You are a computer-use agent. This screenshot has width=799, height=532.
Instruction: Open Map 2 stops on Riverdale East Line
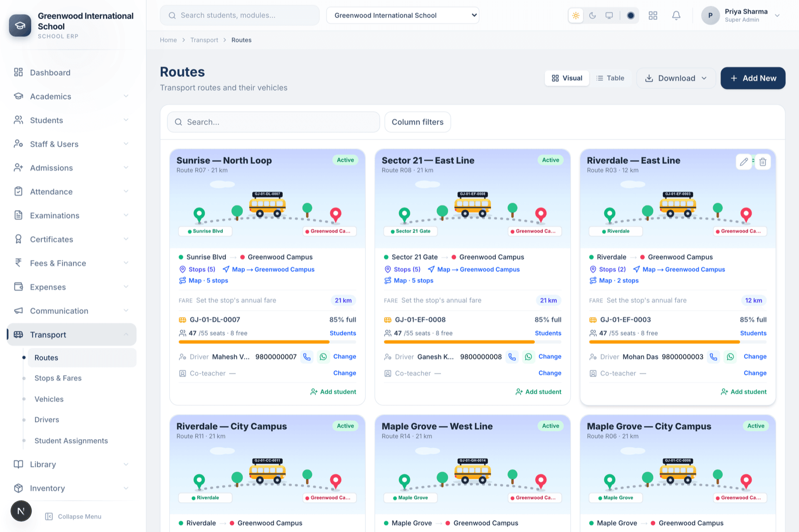(x=614, y=280)
